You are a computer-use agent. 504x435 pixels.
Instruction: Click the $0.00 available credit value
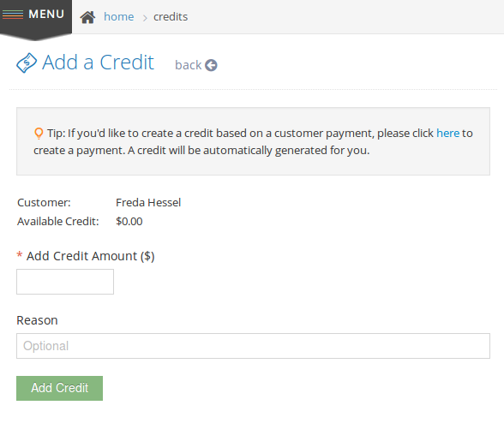(129, 222)
